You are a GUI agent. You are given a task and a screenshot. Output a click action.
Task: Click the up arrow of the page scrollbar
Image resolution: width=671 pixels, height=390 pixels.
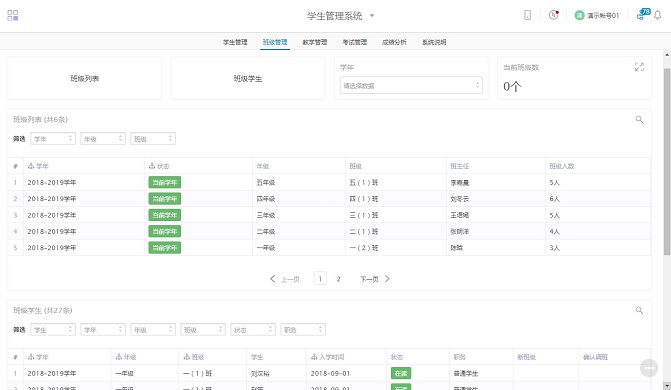coord(667,55)
